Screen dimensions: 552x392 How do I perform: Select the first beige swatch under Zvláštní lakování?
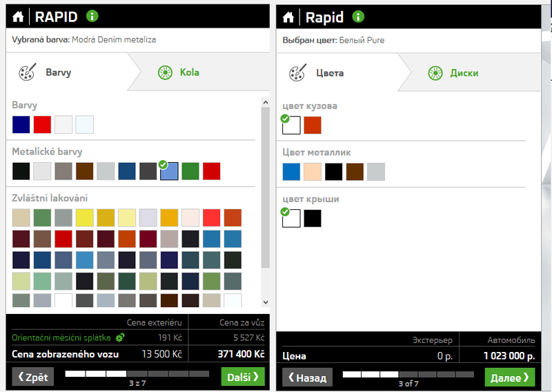coord(21,217)
